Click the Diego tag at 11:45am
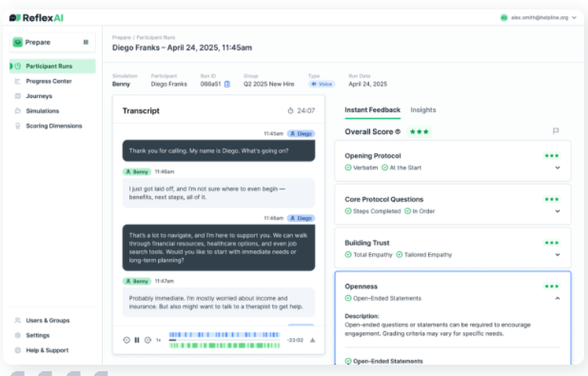 pyautogui.click(x=301, y=134)
